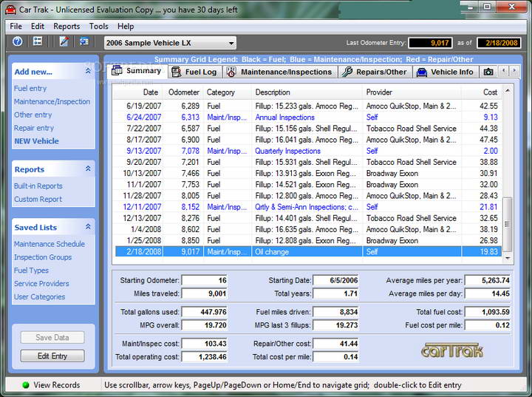Open the vehicle selector dropdown
Viewport: 532px width, 397px height.
[x=170, y=43]
